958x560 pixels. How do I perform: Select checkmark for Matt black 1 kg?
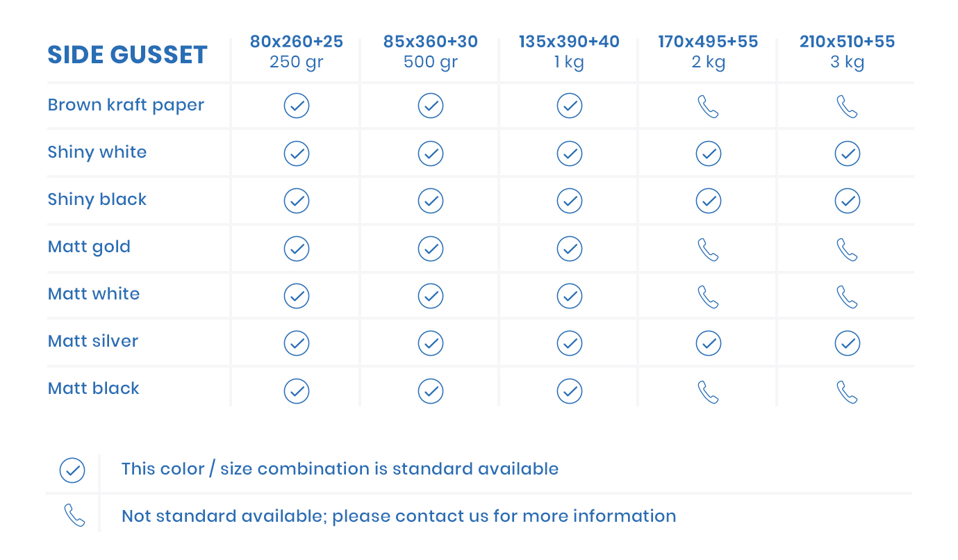tap(570, 390)
